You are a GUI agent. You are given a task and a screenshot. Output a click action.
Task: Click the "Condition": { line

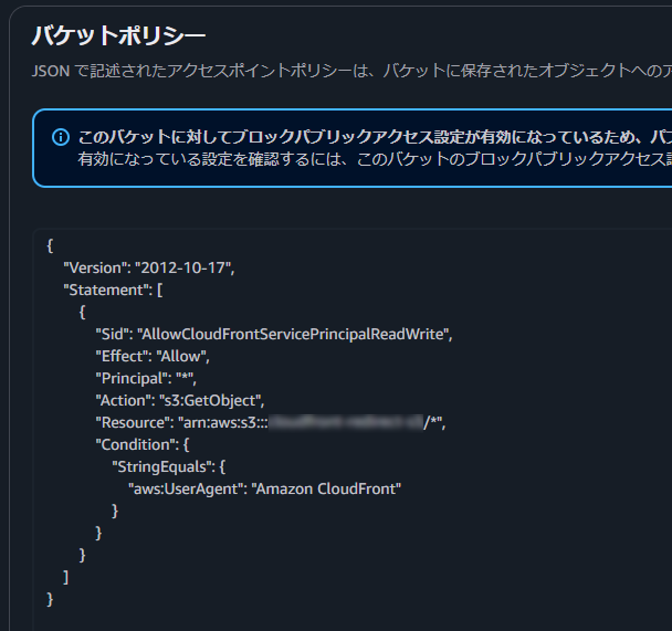click(142, 445)
